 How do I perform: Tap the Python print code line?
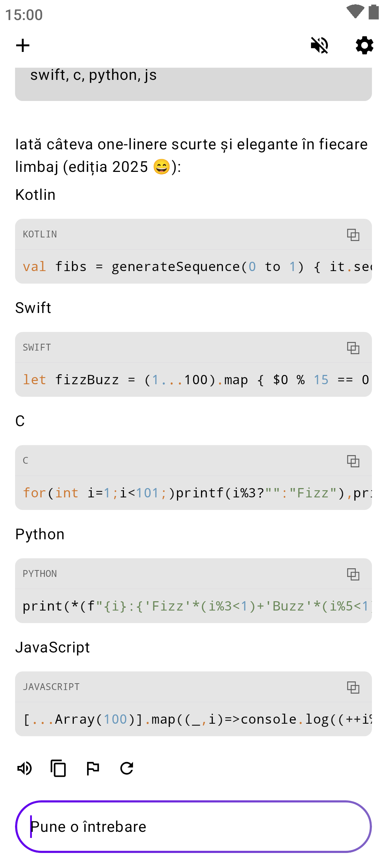pyautogui.click(x=193, y=606)
